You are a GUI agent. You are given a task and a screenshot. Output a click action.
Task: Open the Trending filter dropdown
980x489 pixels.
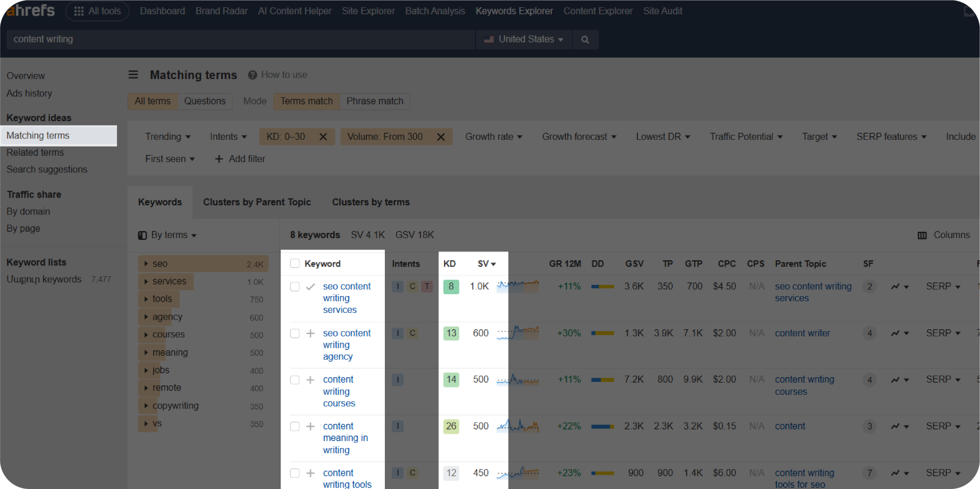167,137
